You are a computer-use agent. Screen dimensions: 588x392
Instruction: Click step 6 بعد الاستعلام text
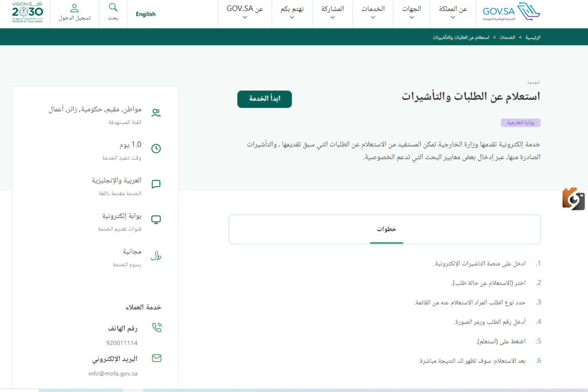(472, 361)
